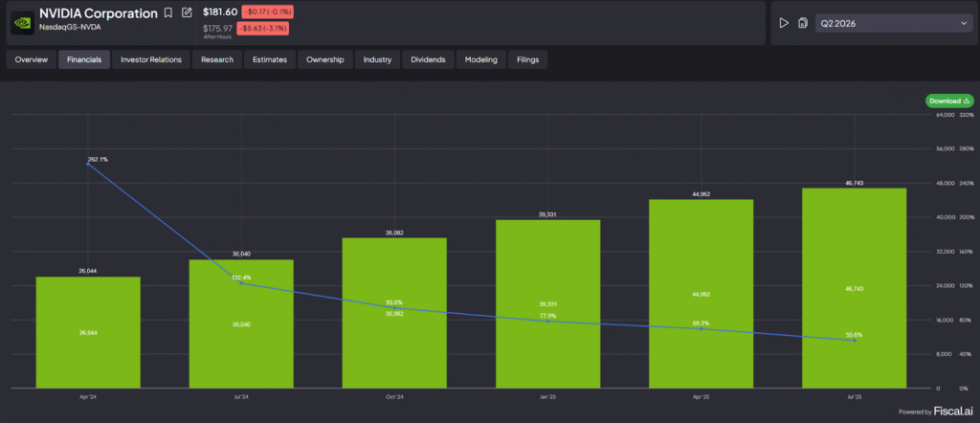Go to the Modeling tab
This screenshot has height=423, width=980.
click(x=481, y=60)
